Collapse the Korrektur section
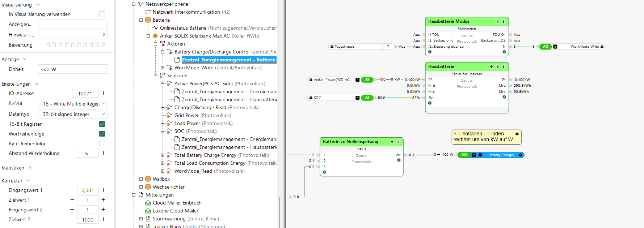The image size is (644, 228). click(x=28, y=181)
